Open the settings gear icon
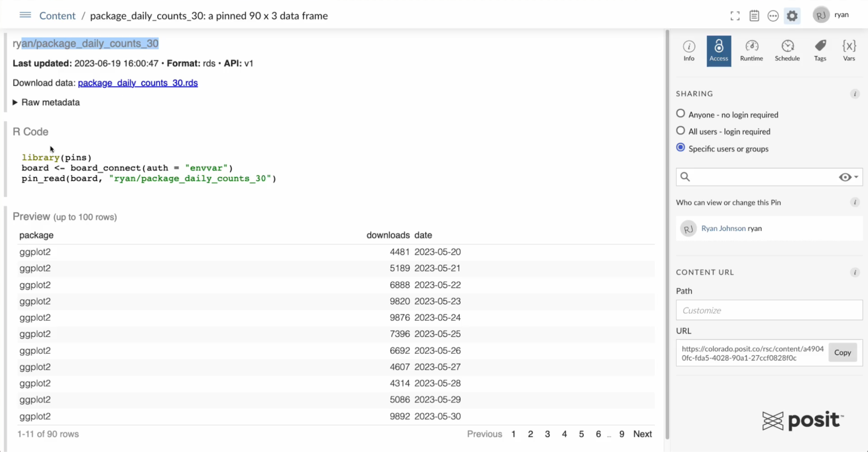 (792, 15)
